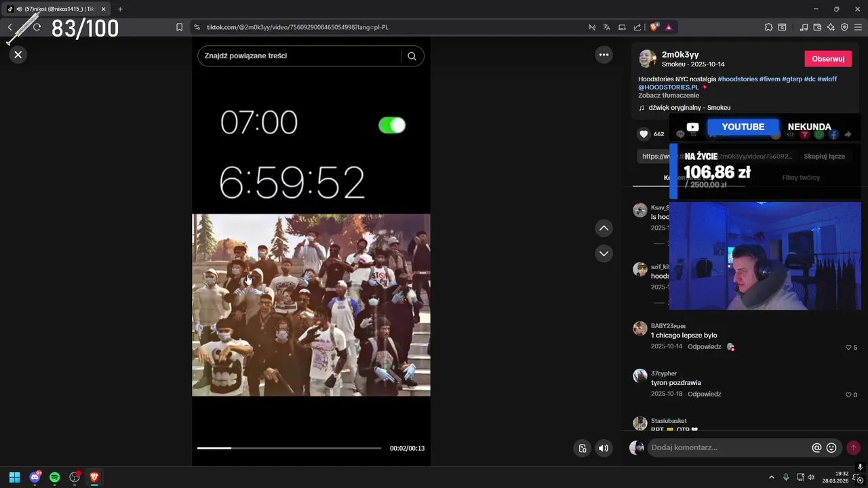The height and width of the screenshot is (488, 868).
Task: Open Stasiubasket's avatar
Action: click(640, 424)
